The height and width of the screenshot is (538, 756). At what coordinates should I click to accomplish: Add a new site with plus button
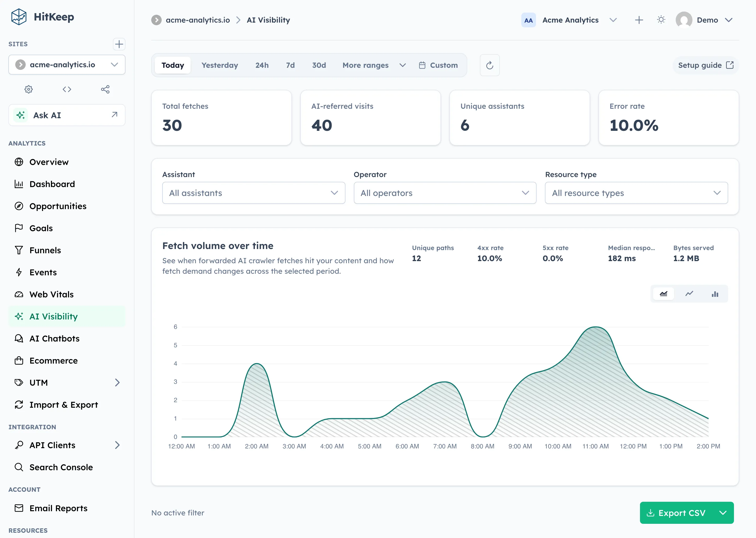point(119,44)
